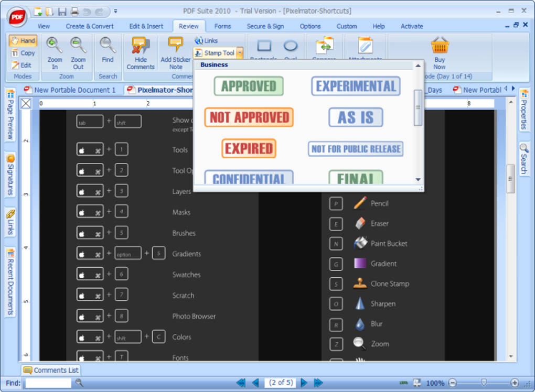The image size is (535, 392).
Task: Open the Secure & Sign tab
Action: pyautogui.click(x=265, y=26)
